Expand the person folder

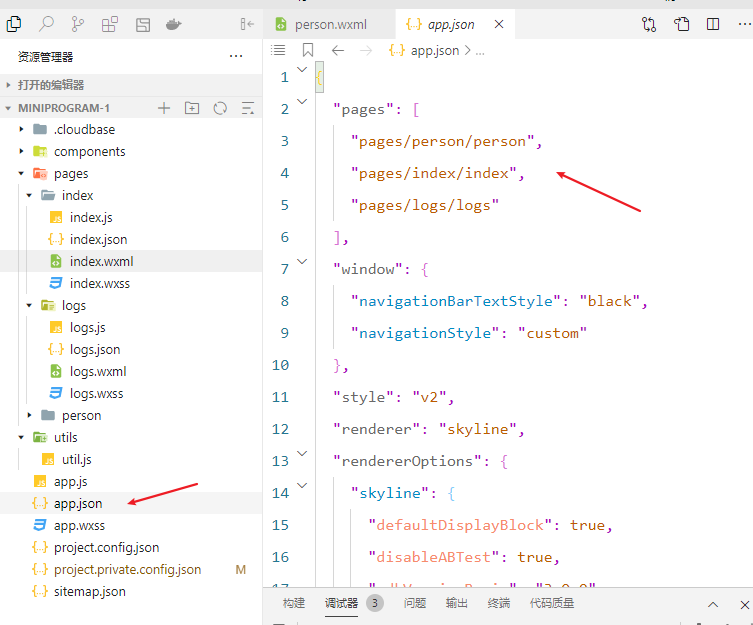(x=29, y=416)
